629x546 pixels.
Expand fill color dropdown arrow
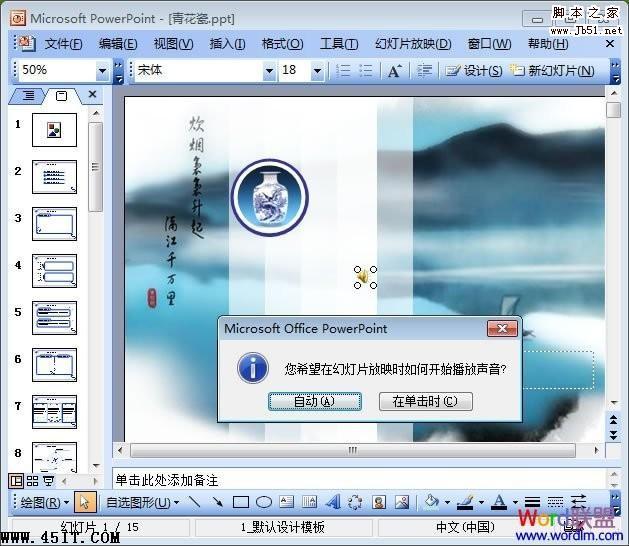click(x=446, y=502)
